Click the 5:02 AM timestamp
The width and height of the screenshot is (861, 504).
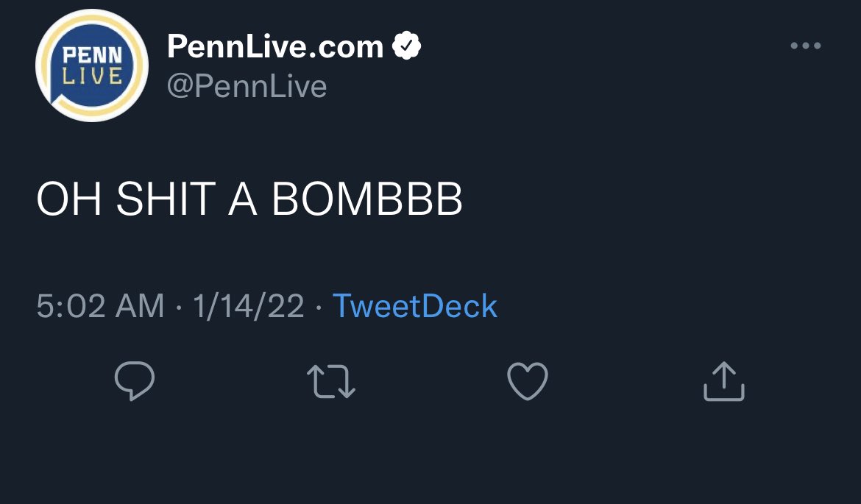pyautogui.click(x=100, y=306)
